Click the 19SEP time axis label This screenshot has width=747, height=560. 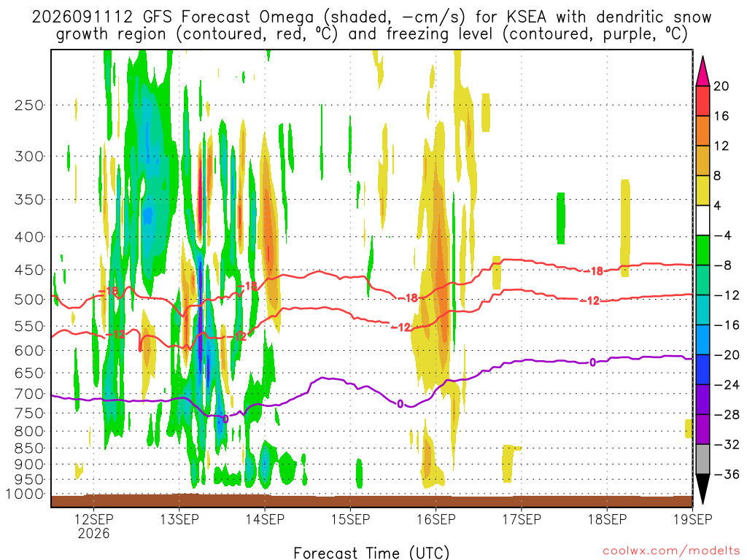693,519
